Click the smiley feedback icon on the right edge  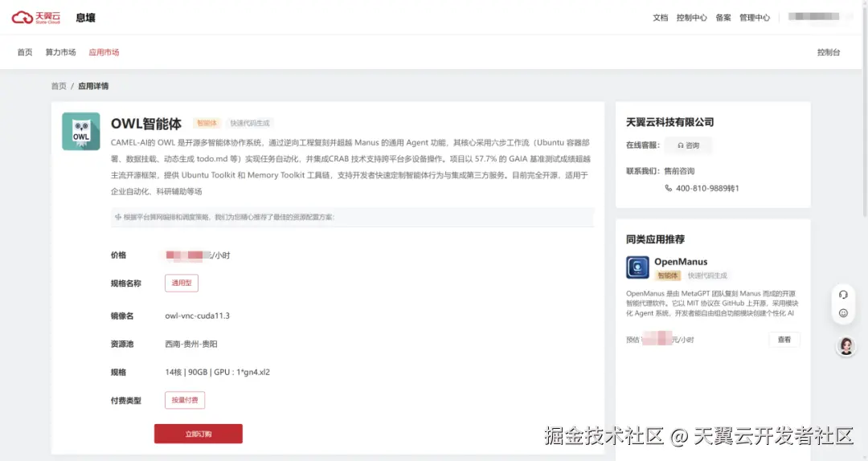[843, 313]
